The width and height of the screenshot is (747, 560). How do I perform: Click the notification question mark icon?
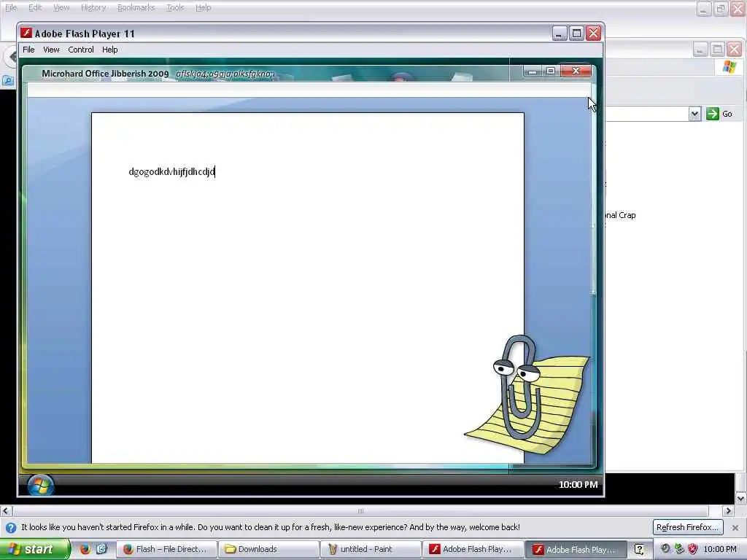(x=10, y=528)
